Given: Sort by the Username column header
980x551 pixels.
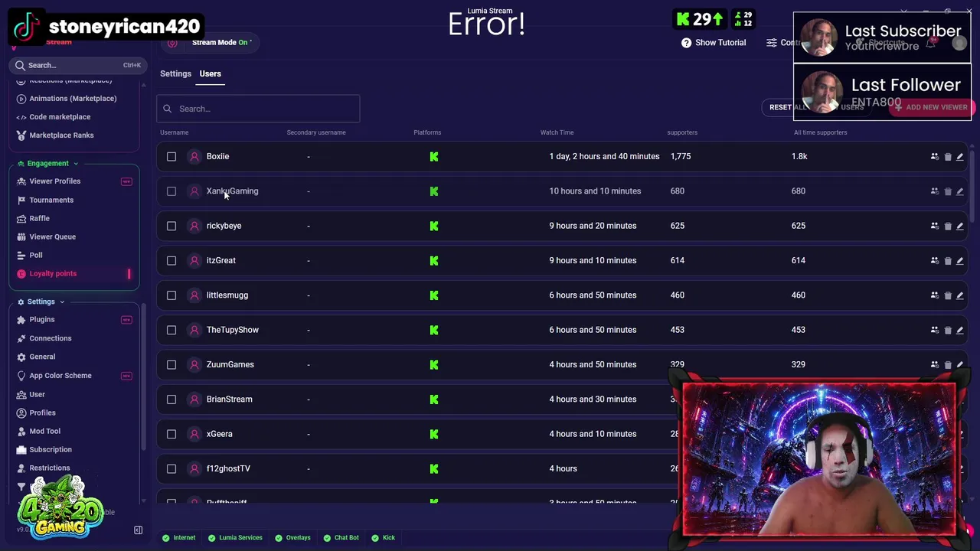Looking at the screenshot, I should coord(174,132).
